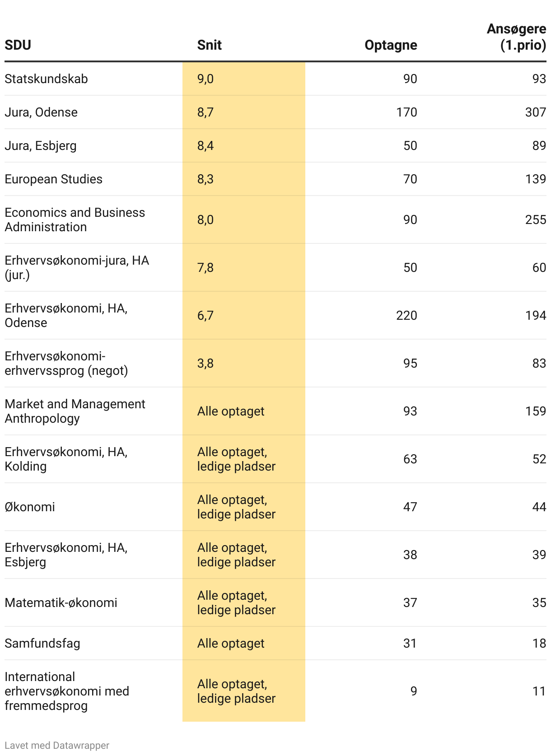
Task: Click the Samfundsfag row name
Action: [42, 643]
